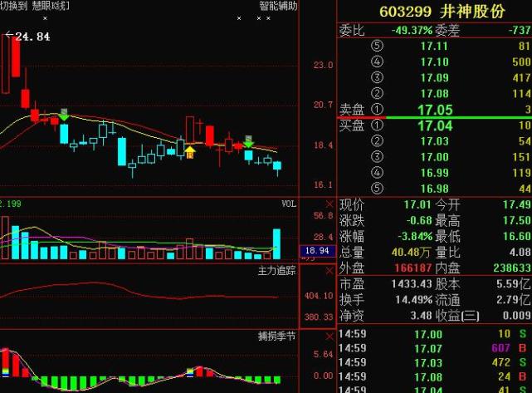Click the circled 5 buy level icon
Viewport: 532px width, 393px height.
378,189
